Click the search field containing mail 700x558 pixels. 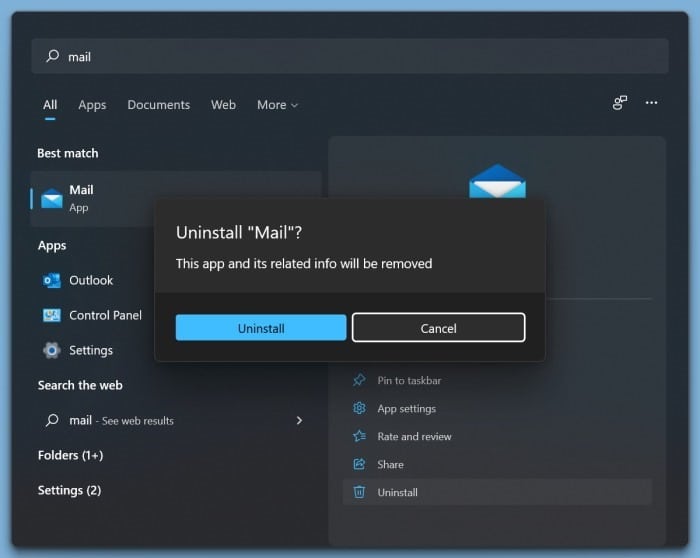(x=350, y=56)
